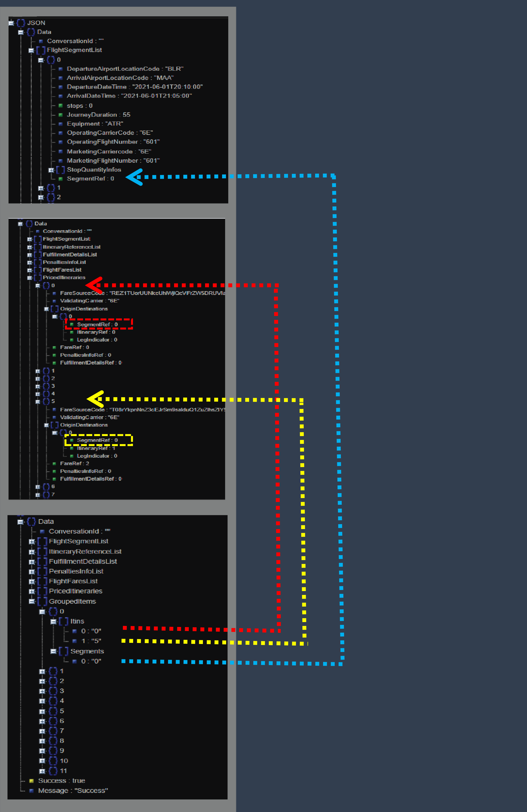527x812 pixels.
Task: Select JourneyDuration : 55 row
Action: 98,115
